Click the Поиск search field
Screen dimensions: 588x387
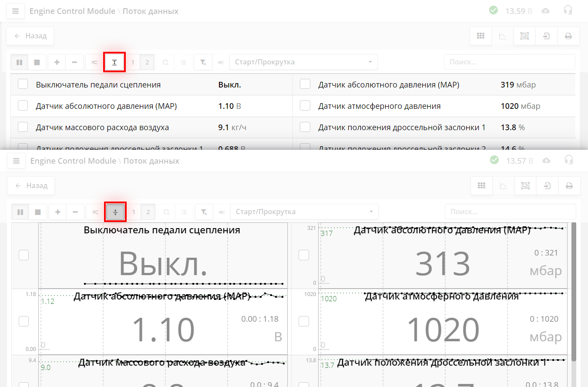509,62
